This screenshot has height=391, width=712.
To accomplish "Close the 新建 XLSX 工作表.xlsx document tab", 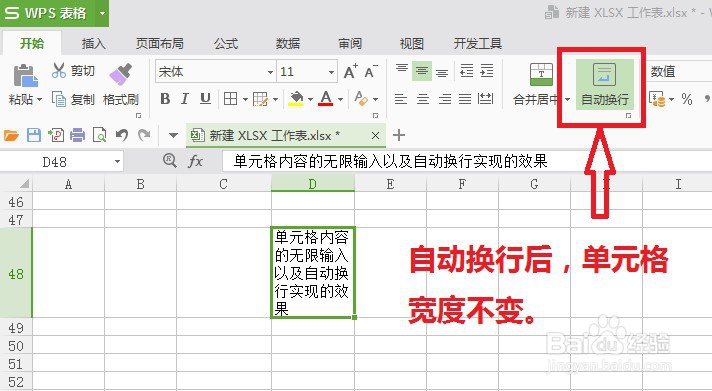I will coord(375,135).
